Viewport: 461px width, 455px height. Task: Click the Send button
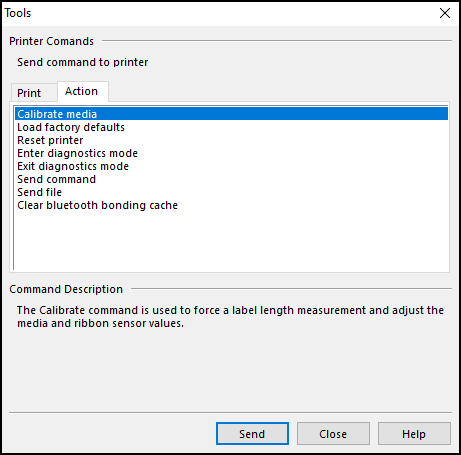coord(252,434)
